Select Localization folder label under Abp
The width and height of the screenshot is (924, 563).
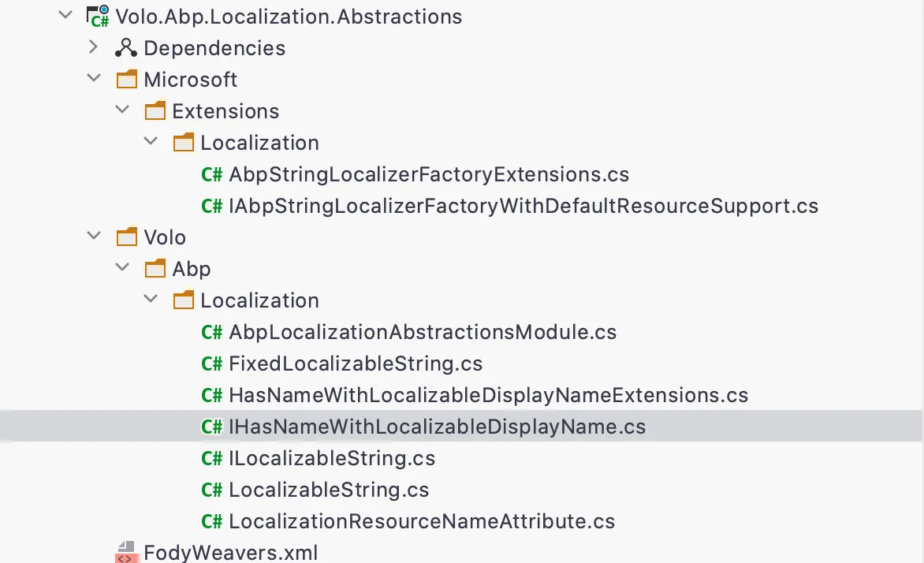pyautogui.click(x=260, y=300)
